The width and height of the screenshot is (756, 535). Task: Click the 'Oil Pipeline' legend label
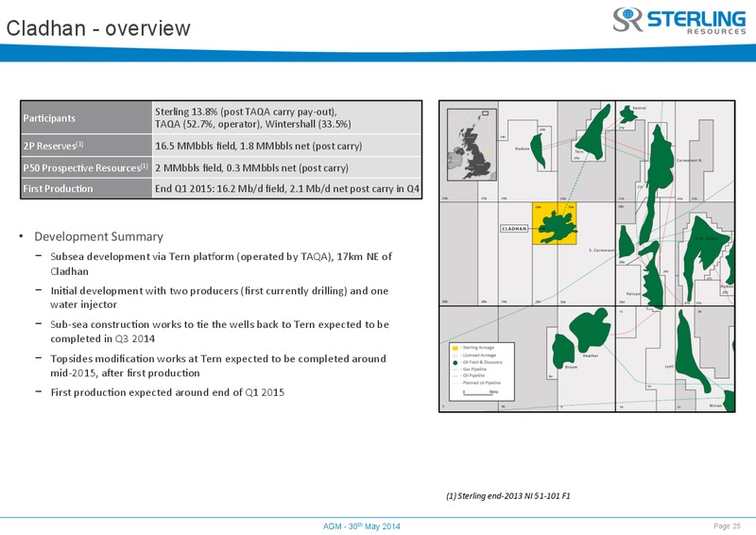tap(474, 375)
